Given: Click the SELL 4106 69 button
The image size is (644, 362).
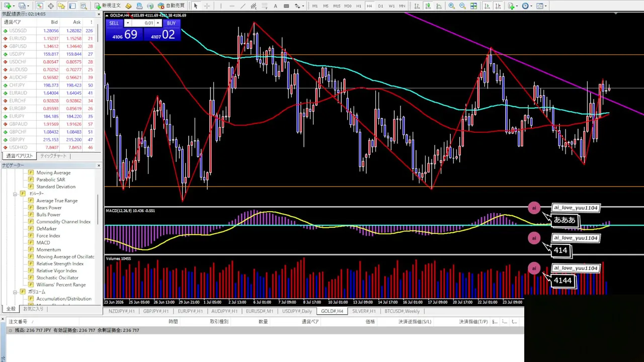Looking at the screenshot, I should (124, 34).
